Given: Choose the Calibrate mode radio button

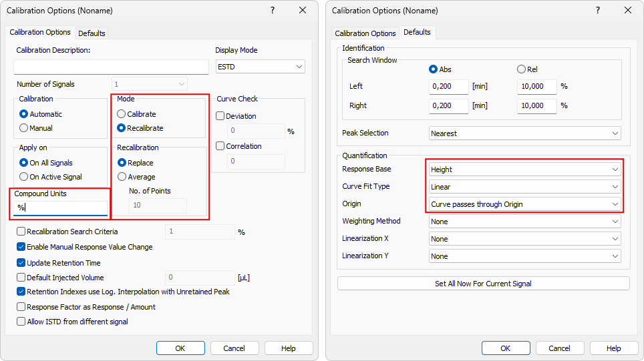Looking at the screenshot, I should pyautogui.click(x=122, y=114).
